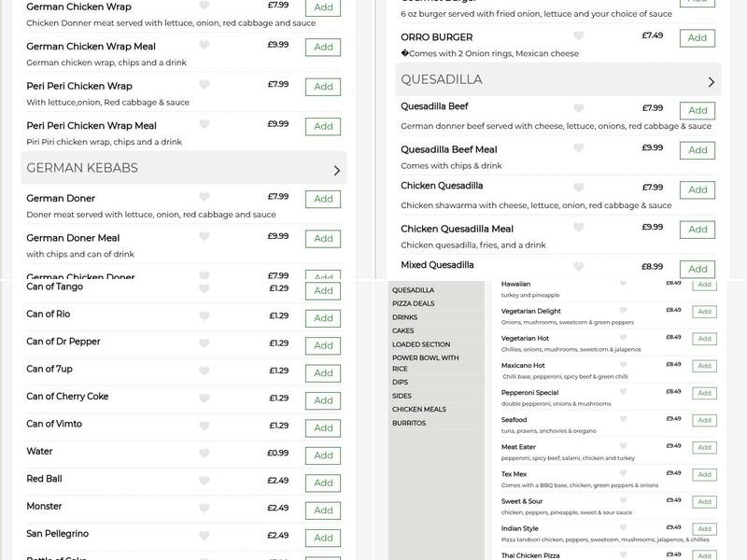Select BURRITOS in the category list
This screenshot has width=747, height=560.
click(409, 423)
